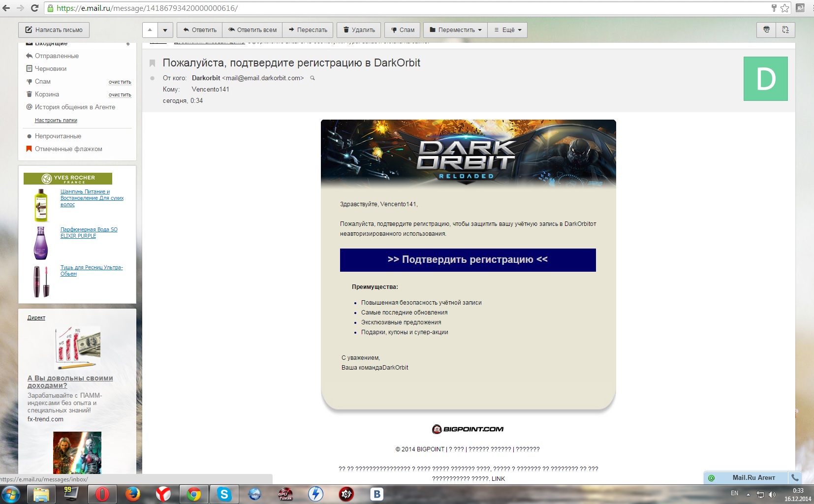Open the Парфюмерная Вода SO ELIXIR PURPLE link

click(89, 232)
